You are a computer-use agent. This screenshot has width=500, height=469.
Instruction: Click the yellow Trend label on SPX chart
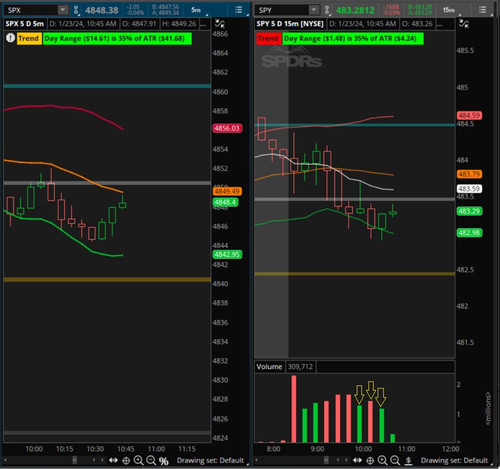29,39
